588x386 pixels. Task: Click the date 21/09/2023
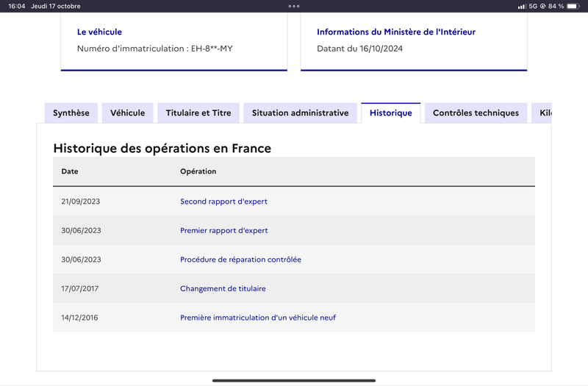pos(81,201)
